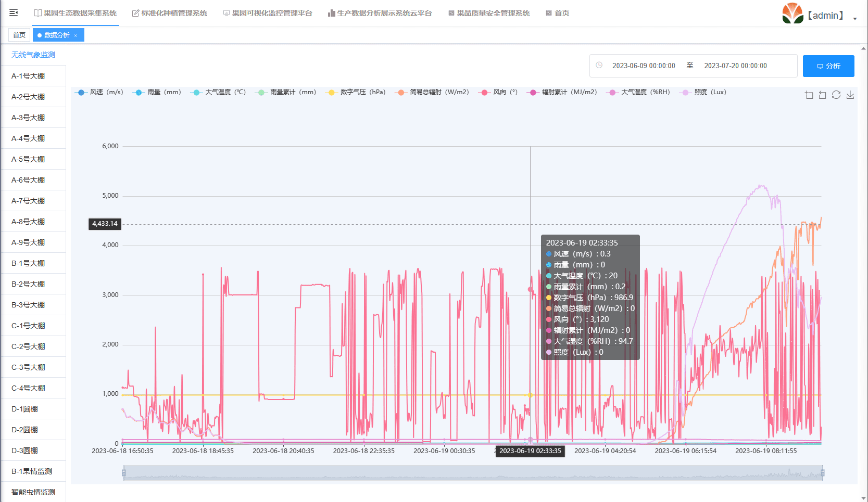Select A-6号大棚 in sidebar
The width and height of the screenshot is (868, 502).
point(33,180)
